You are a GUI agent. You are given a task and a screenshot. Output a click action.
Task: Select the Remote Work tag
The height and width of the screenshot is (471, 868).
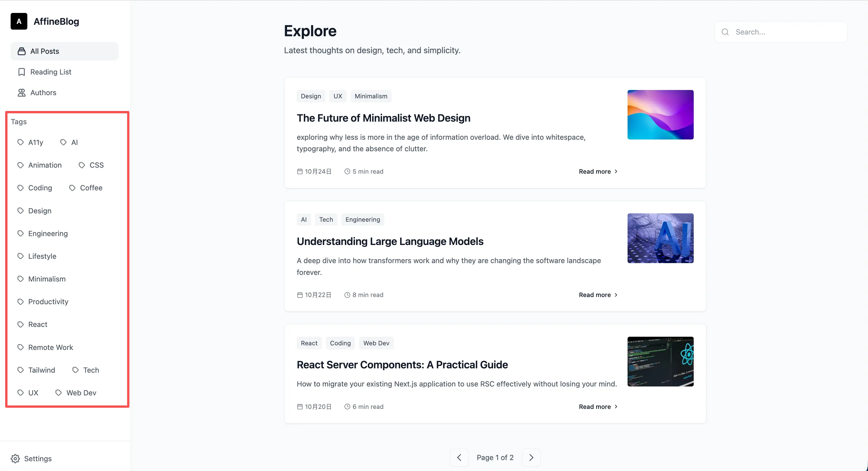pyautogui.click(x=51, y=347)
